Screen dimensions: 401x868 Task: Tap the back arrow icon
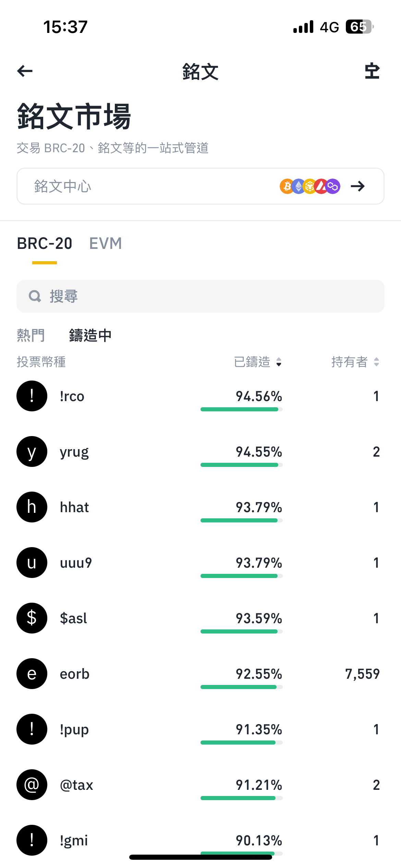[x=25, y=71]
